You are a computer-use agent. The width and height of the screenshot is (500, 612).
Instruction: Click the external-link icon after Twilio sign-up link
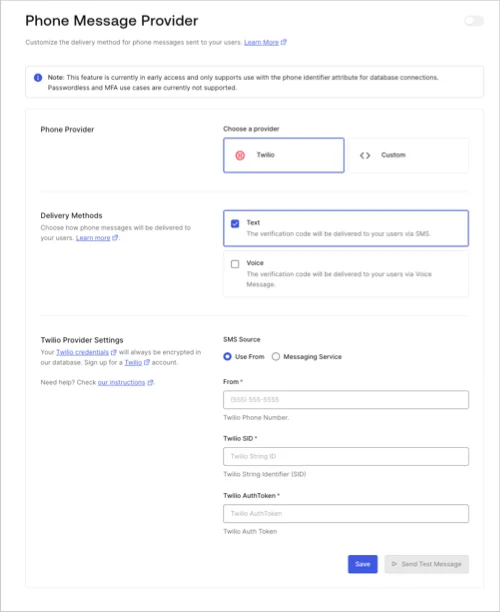(x=147, y=362)
